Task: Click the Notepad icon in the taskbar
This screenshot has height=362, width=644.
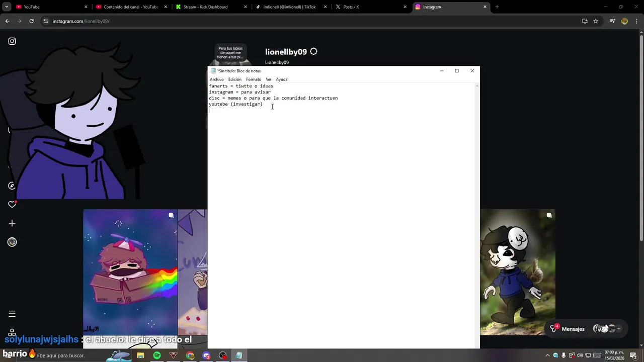Action: (x=239, y=355)
